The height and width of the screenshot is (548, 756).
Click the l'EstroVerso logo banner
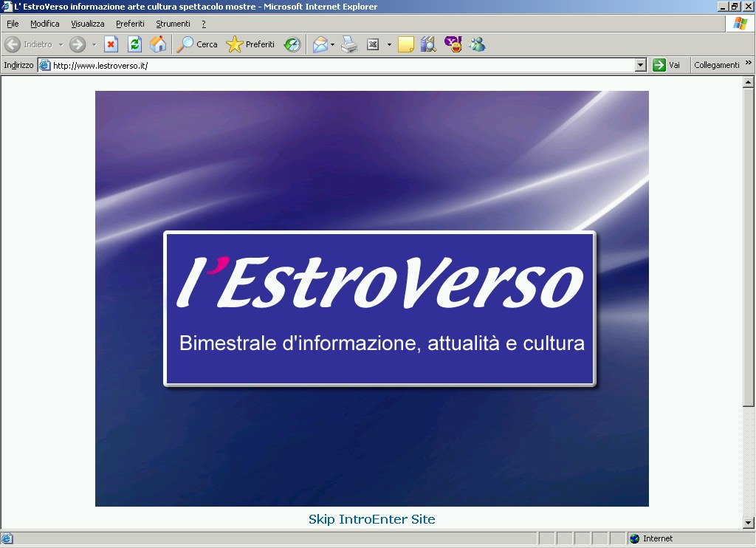pyautogui.click(x=380, y=309)
